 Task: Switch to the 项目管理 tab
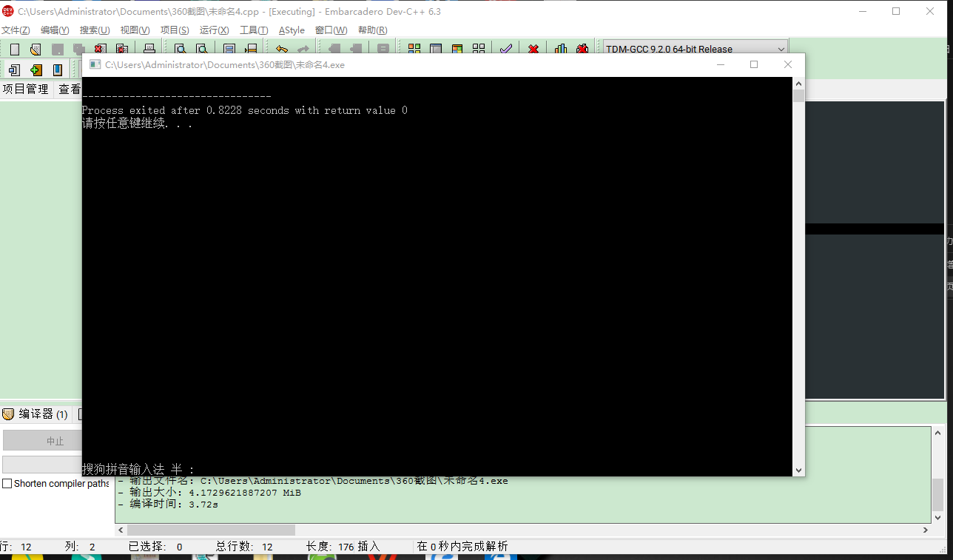(26, 89)
